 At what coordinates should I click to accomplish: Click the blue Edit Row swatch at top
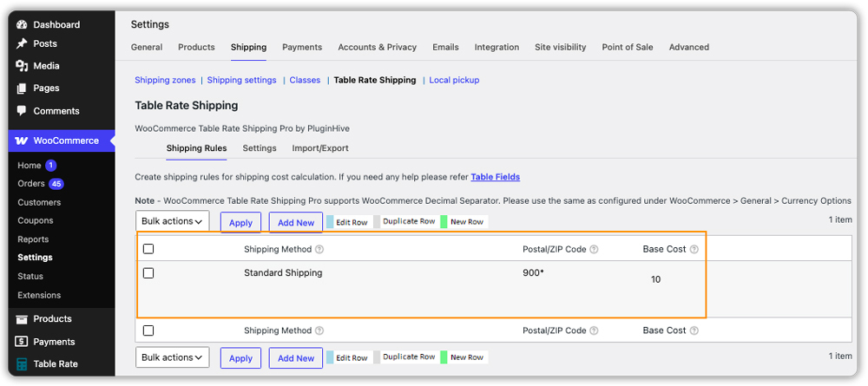click(x=330, y=222)
